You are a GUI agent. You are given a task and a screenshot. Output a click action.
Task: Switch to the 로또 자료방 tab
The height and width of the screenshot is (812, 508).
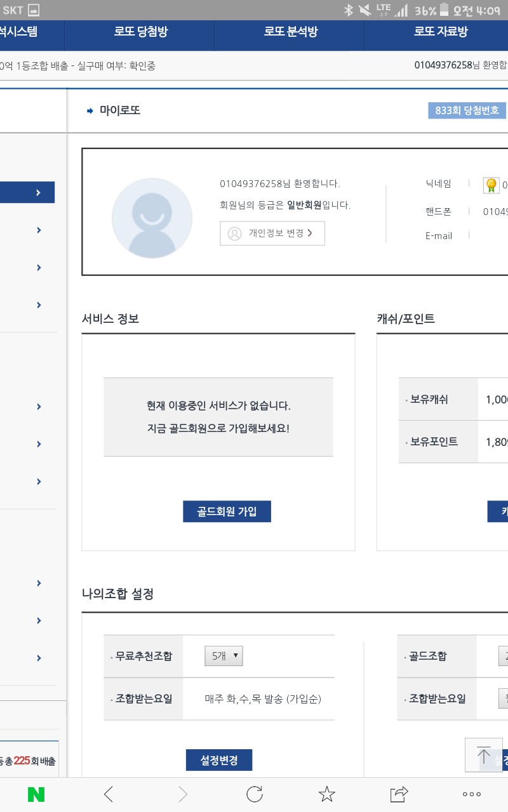click(441, 32)
